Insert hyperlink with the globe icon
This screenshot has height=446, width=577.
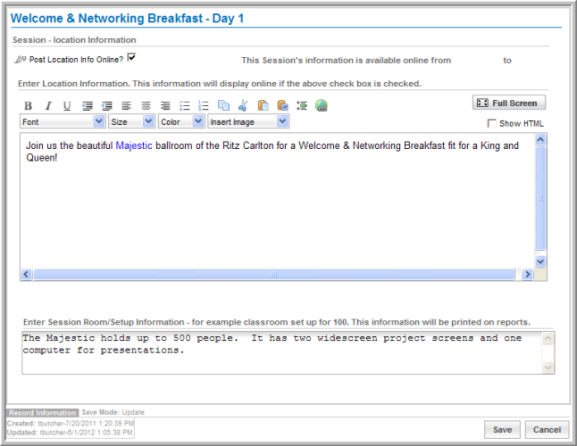321,106
